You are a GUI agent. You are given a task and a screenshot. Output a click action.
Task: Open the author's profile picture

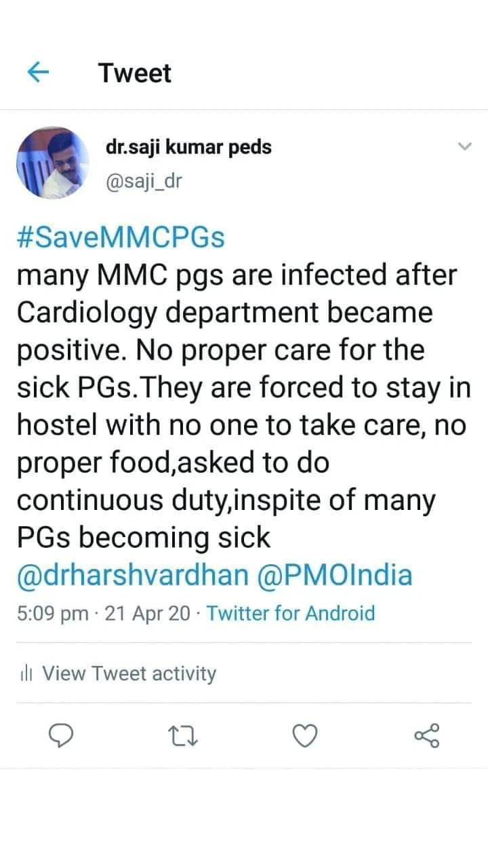point(53,162)
